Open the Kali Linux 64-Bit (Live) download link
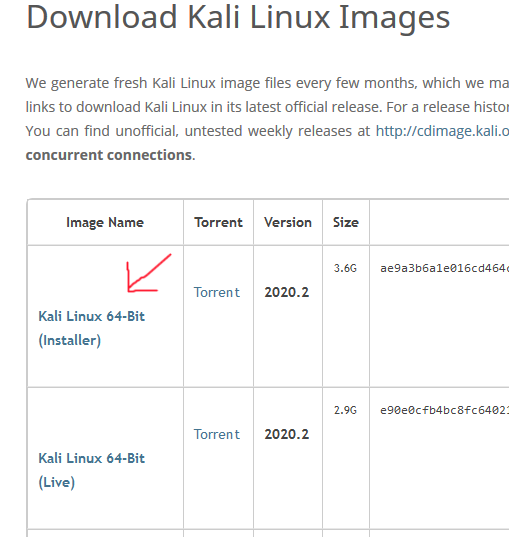Viewport: 509px width, 537px height. click(x=91, y=470)
